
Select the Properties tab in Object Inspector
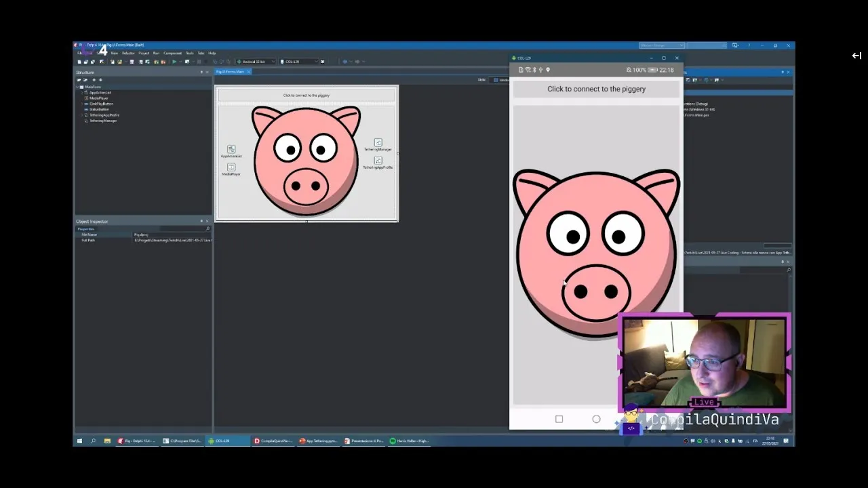click(86, 228)
